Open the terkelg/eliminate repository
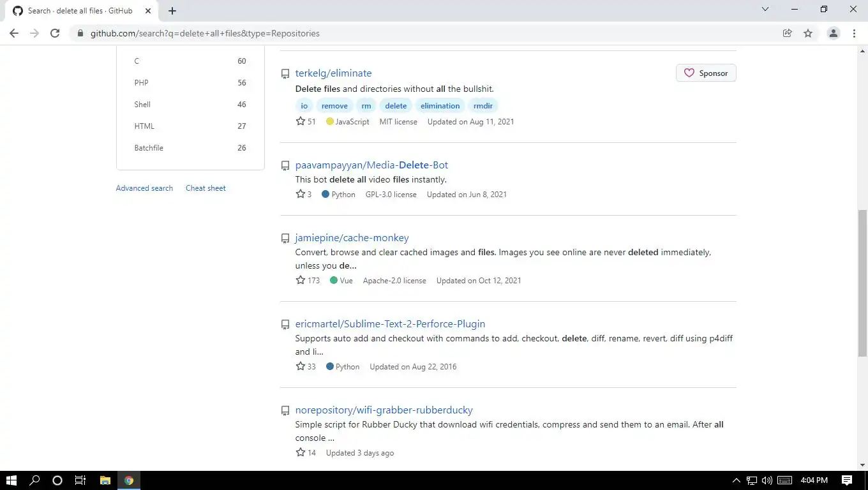 click(333, 73)
